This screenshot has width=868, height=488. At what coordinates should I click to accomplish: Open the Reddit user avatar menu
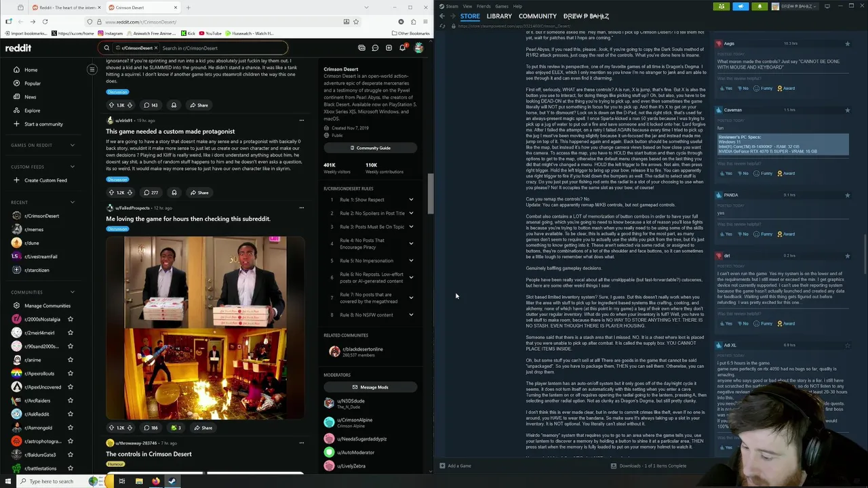[x=418, y=48]
